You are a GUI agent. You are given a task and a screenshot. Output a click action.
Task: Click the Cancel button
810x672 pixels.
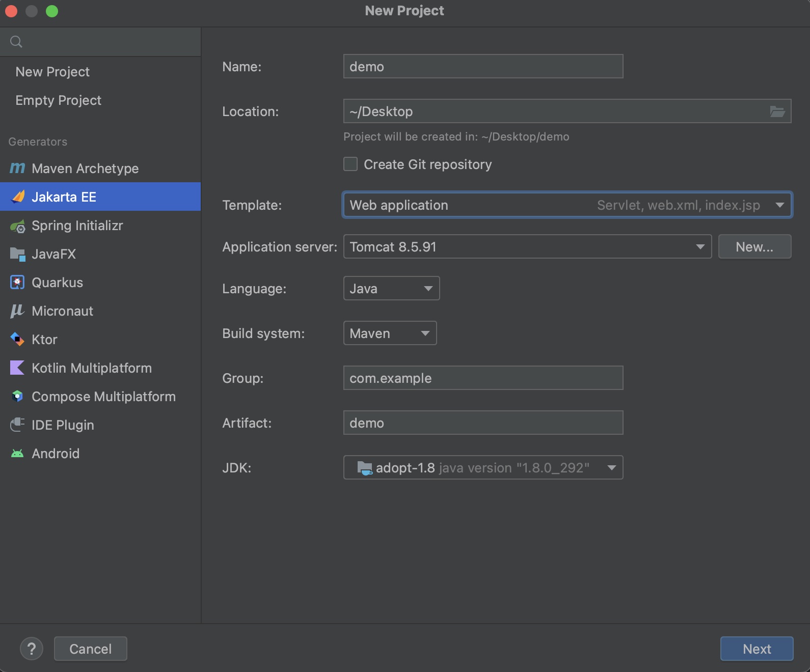point(90,649)
